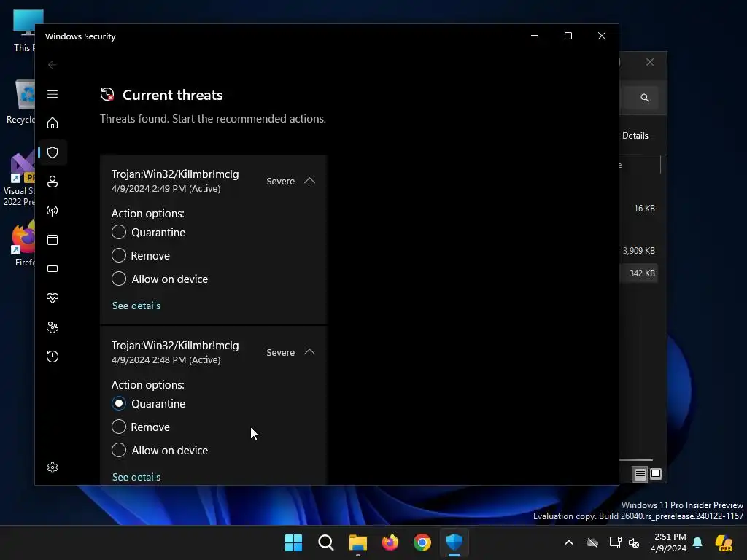Open the notification bell in taskbar
Screen dimensions: 747x560
(x=697, y=542)
